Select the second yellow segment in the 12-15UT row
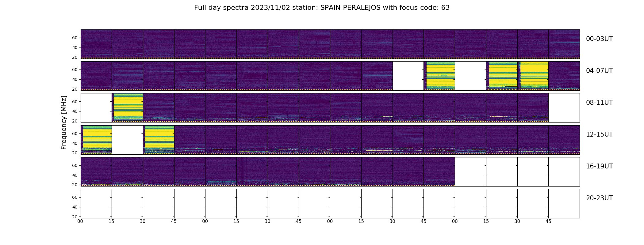Viewport: 644px width, 245px height. click(x=159, y=140)
